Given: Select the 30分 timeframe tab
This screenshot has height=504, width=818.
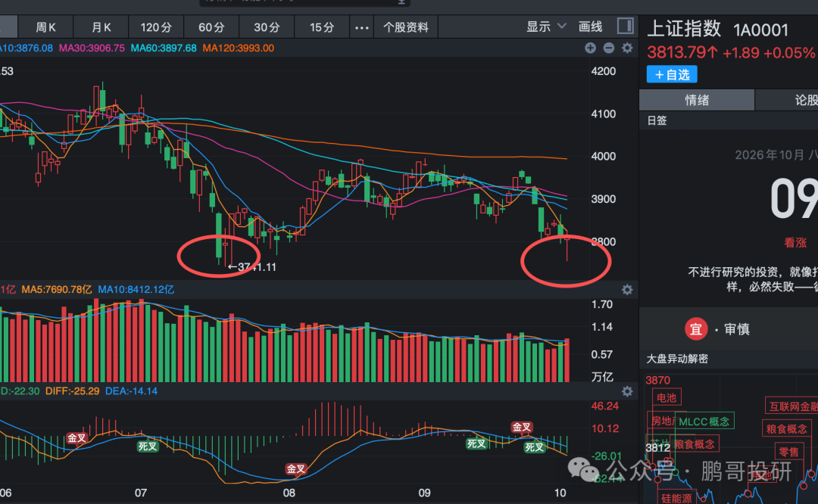Looking at the screenshot, I should [267, 27].
